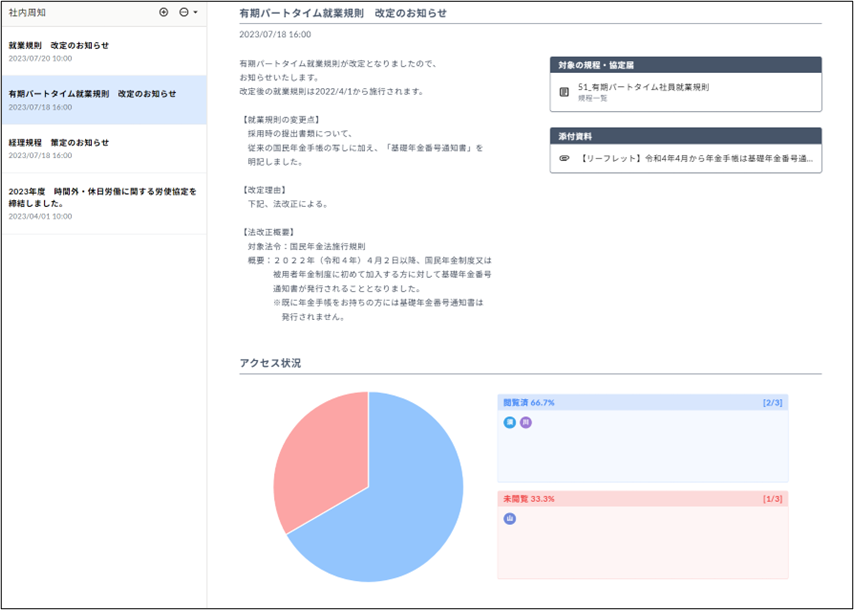Click the 山 avatar in the 未閲覧 box
The image size is (854, 610).
point(510,518)
